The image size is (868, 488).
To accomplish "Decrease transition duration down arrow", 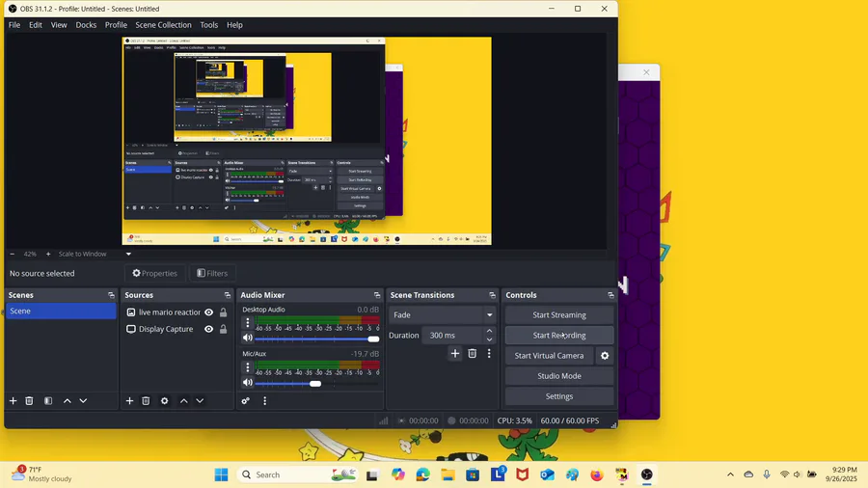I will 489,339.
